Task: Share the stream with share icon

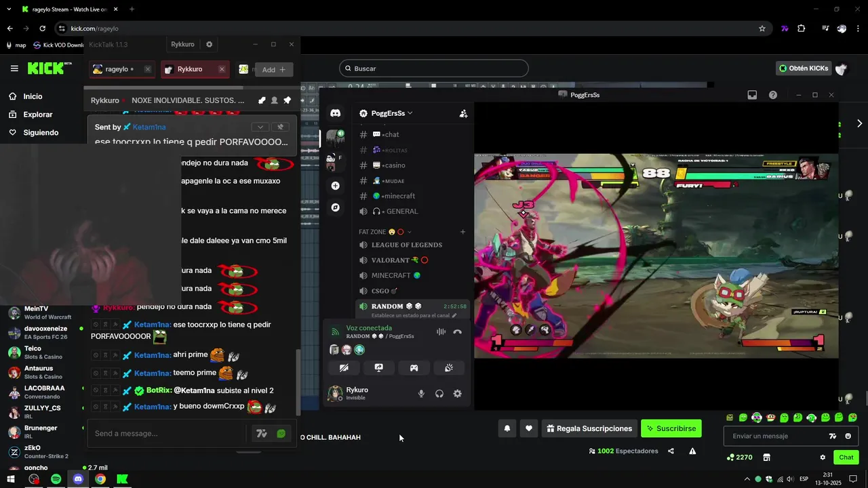Action: pos(671,451)
